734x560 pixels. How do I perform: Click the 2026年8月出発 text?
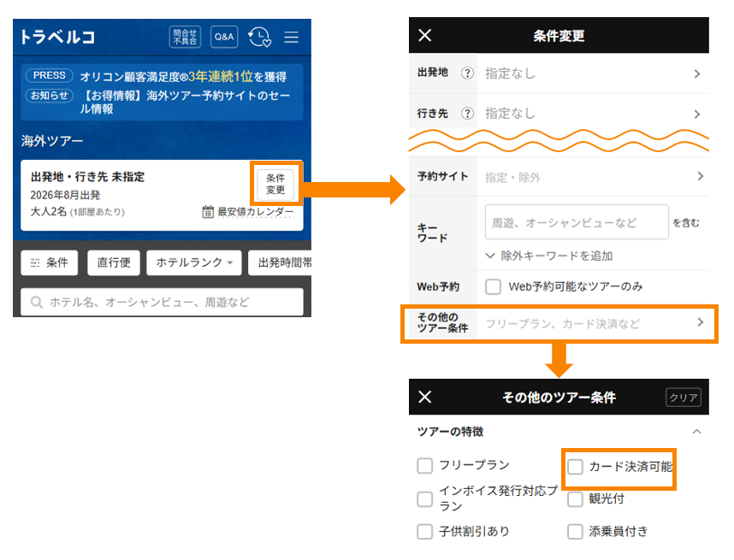65,195
